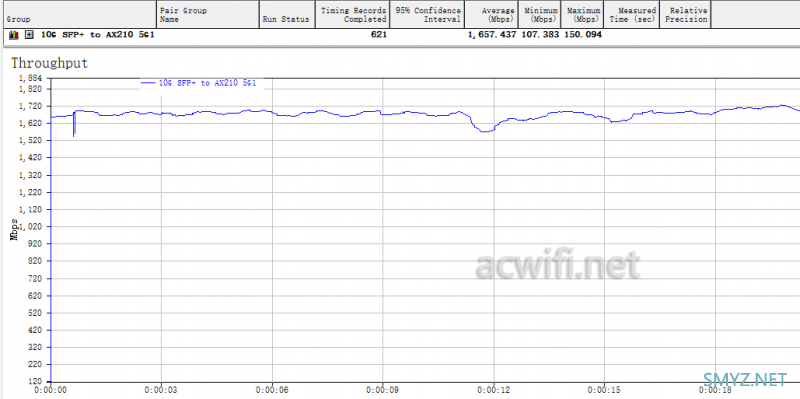Click the Measured Time (sec) header
800x399 pixels.
pyautogui.click(x=632, y=14)
